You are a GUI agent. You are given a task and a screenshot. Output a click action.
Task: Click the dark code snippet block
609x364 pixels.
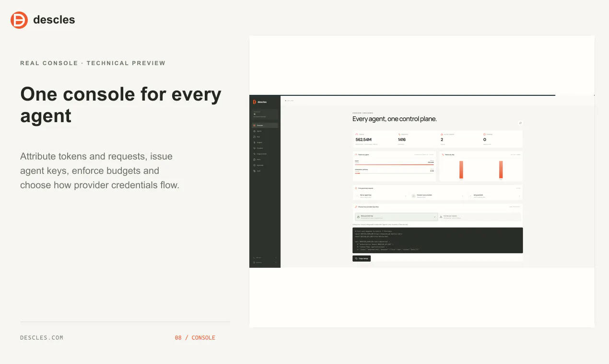[x=437, y=240]
